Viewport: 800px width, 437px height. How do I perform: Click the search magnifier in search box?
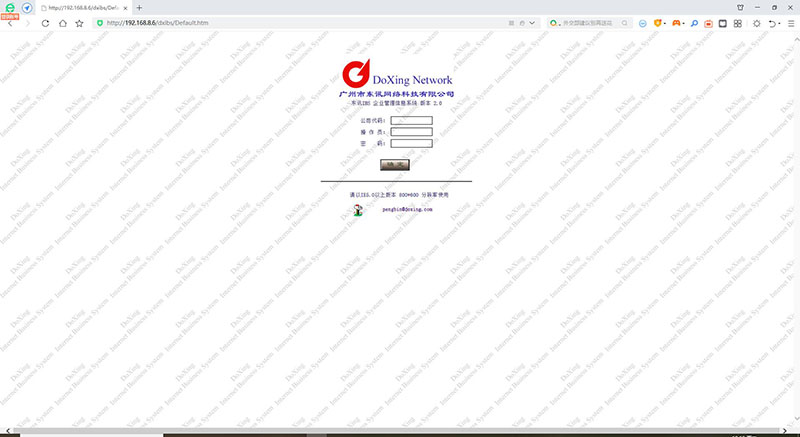[624, 23]
